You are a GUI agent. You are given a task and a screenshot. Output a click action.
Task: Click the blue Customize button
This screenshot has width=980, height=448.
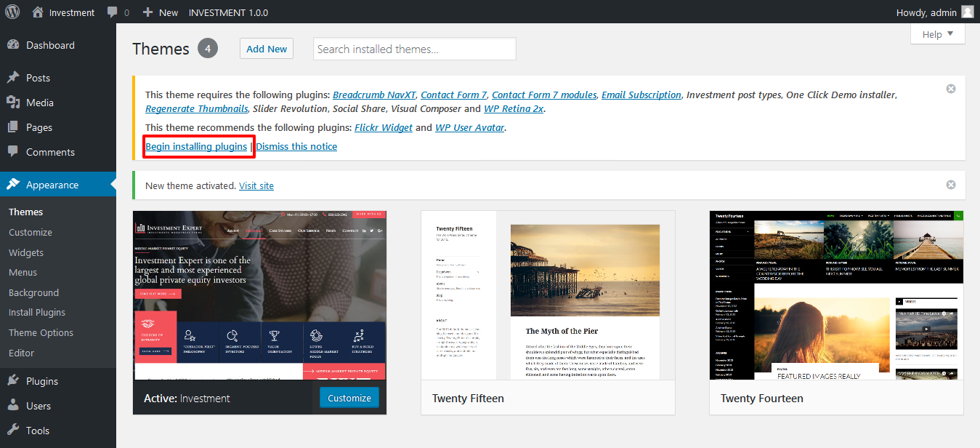click(349, 398)
